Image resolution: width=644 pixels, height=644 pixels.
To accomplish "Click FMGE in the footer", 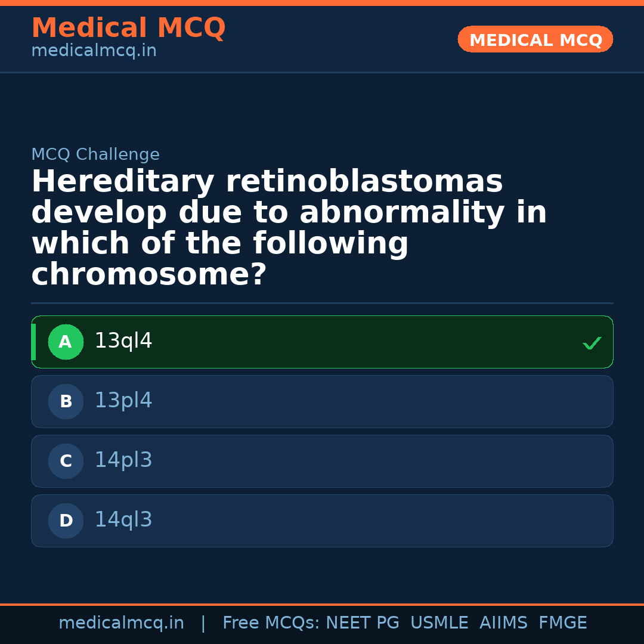I will tap(562, 623).
